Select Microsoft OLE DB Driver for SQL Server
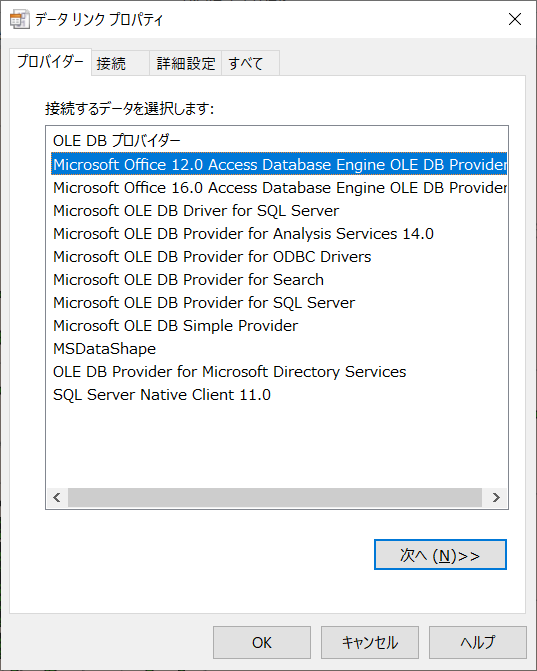Viewport: 537px width, 671px height. (x=196, y=211)
